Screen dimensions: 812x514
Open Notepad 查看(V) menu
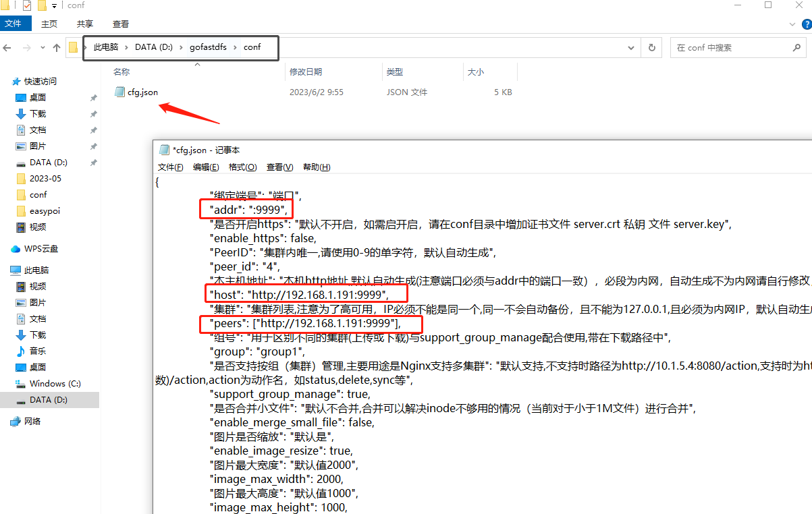[x=279, y=167]
